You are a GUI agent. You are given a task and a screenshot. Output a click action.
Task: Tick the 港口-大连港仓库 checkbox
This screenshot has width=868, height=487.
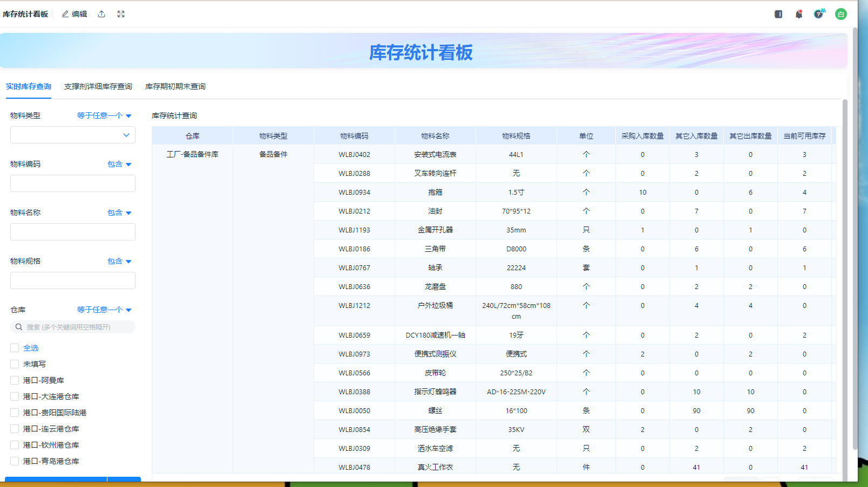pos(15,396)
